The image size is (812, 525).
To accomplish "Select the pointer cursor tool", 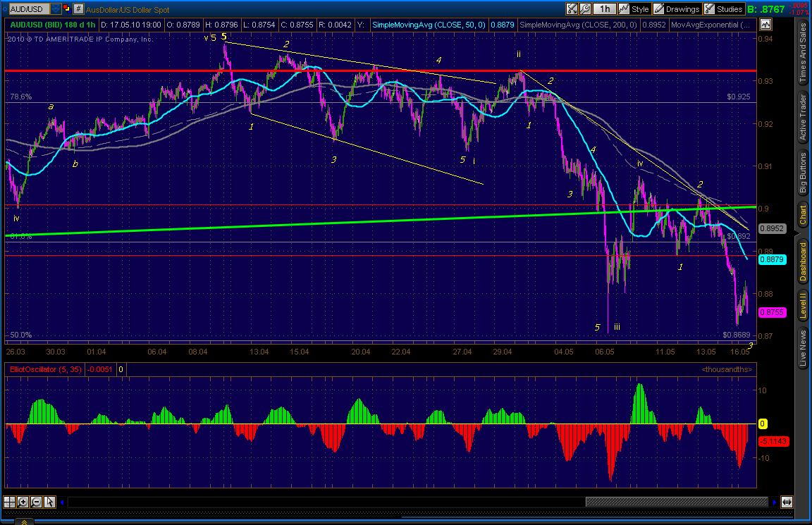I will coord(50,502).
